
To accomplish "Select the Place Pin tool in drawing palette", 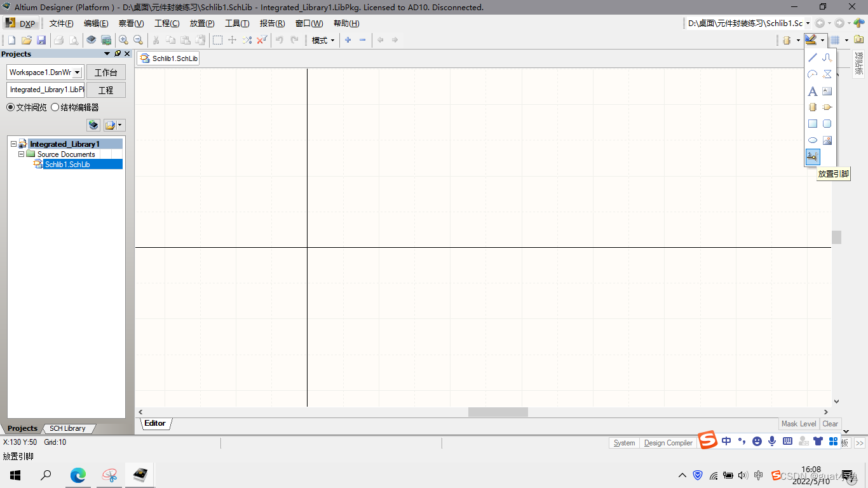I will 813,156.
